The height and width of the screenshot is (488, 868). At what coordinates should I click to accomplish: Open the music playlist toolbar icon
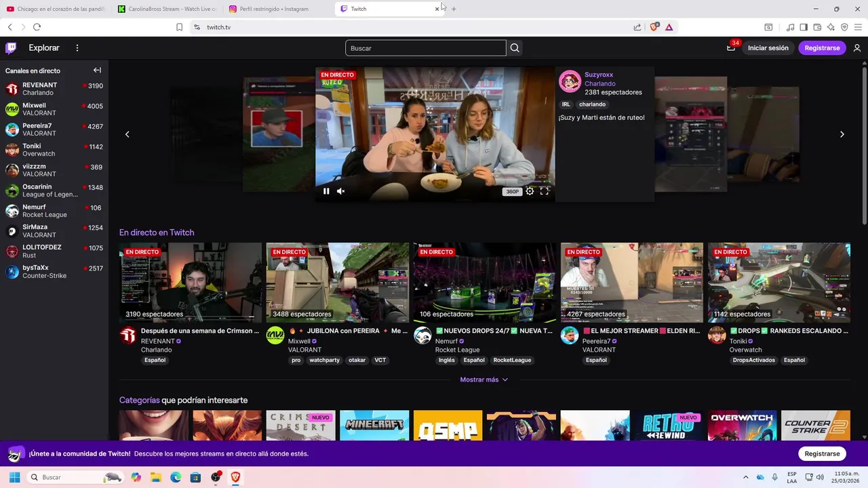790,27
